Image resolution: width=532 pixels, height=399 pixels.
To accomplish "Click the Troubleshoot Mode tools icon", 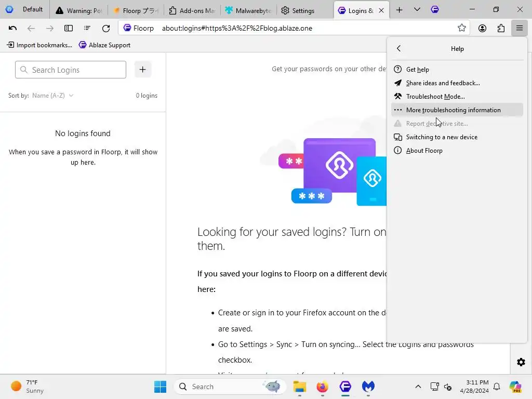I will tap(397, 96).
